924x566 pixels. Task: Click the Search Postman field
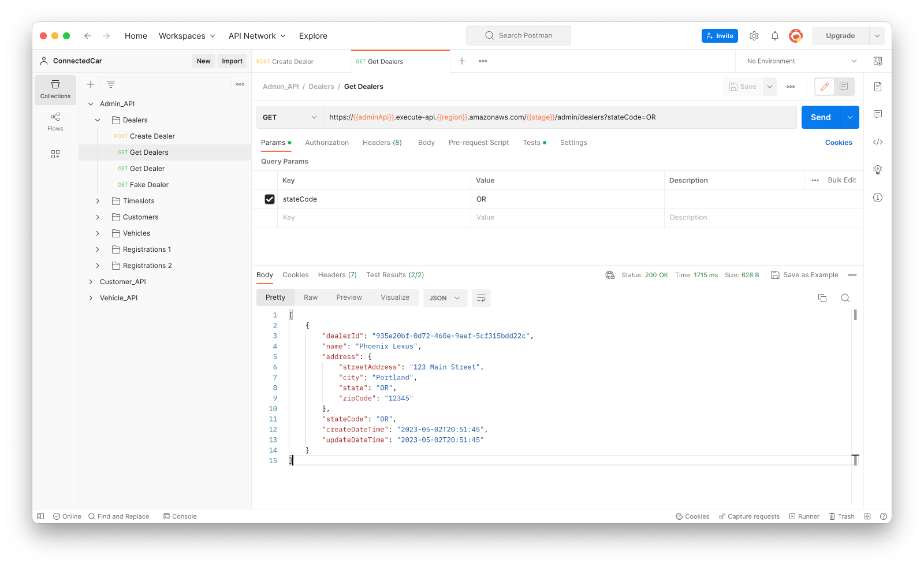click(x=519, y=36)
